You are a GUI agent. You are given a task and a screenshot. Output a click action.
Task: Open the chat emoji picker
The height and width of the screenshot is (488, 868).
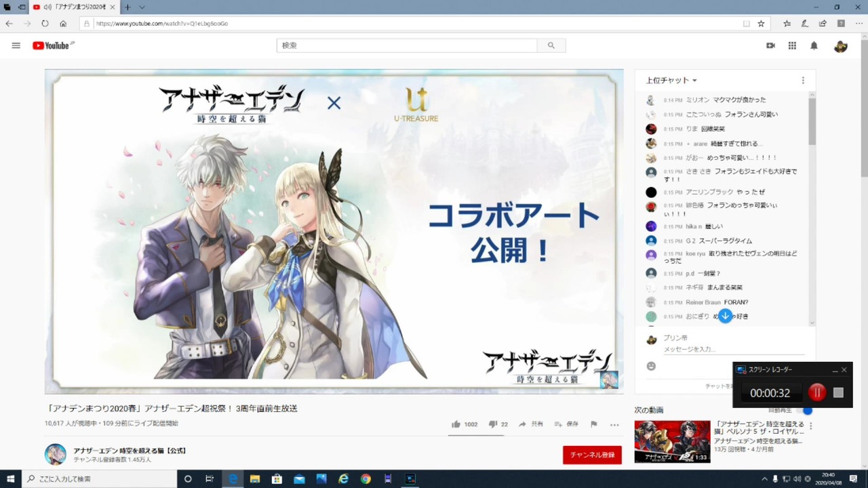[651, 366]
